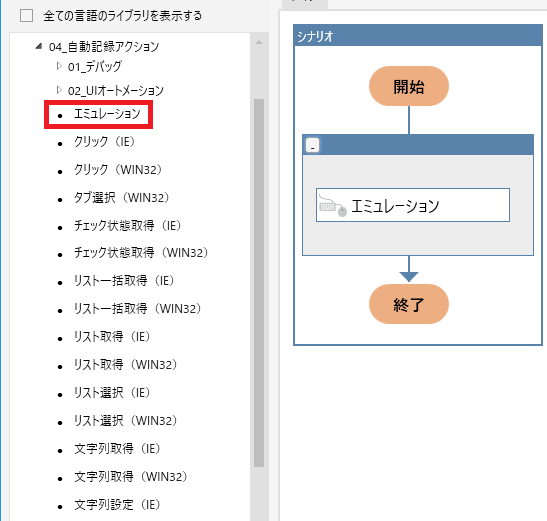This screenshot has height=521, width=547.
Task: Select the エミュレーション node in the scenario
Action: pos(413,205)
